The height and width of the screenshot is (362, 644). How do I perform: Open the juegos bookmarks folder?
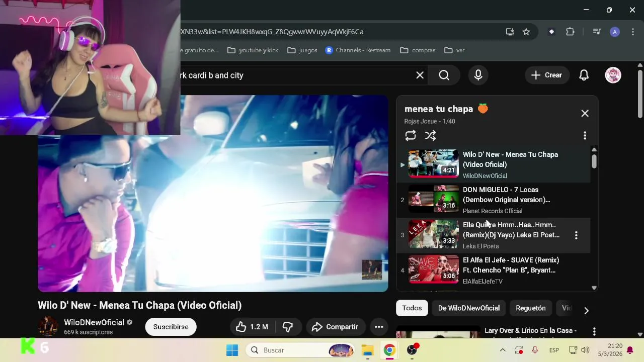tap(302, 50)
